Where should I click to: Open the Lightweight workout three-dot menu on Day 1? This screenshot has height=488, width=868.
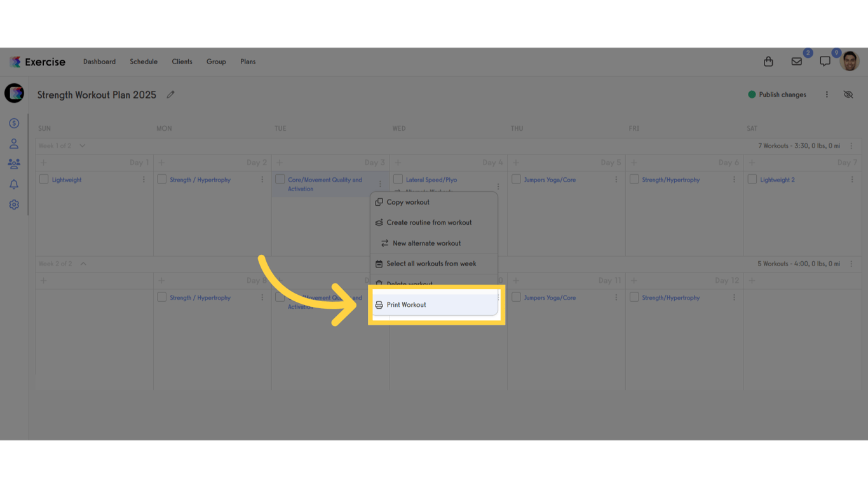(x=144, y=180)
